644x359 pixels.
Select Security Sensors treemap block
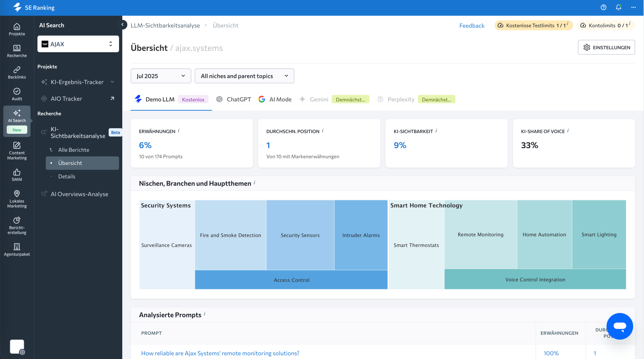tap(300, 235)
